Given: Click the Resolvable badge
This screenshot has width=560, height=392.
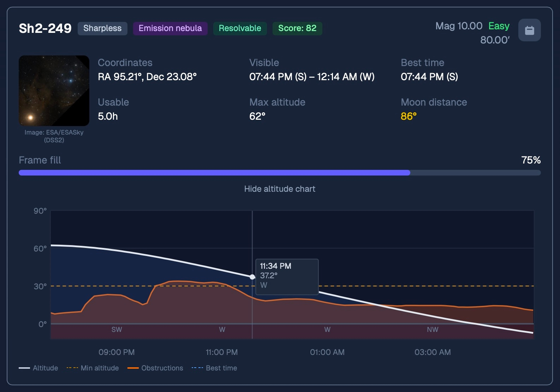Looking at the screenshot, I should tap(240, 28).
